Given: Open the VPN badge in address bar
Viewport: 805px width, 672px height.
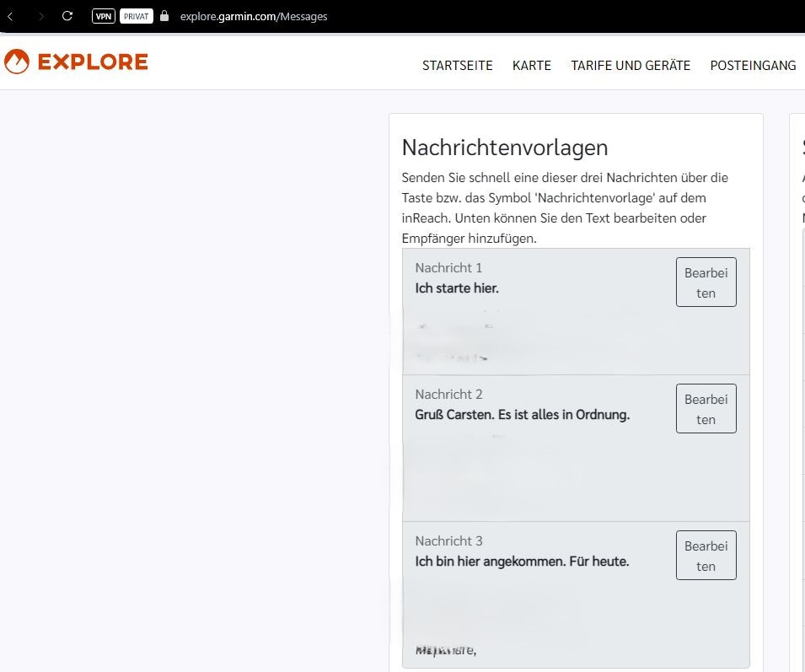Looking at the screenshot, I should pos(103,16).
